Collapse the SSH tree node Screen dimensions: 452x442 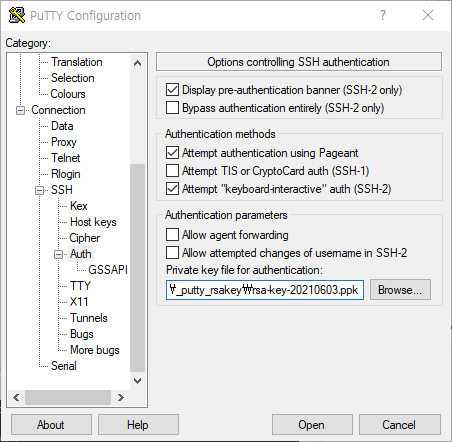pyautogui.click(x=39, y=190)
